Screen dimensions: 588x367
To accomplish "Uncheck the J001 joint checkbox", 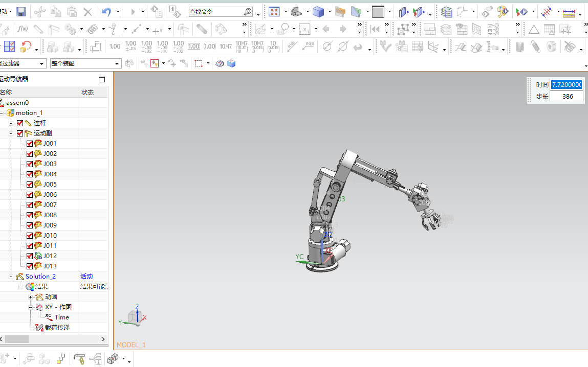I will [30, 144].
